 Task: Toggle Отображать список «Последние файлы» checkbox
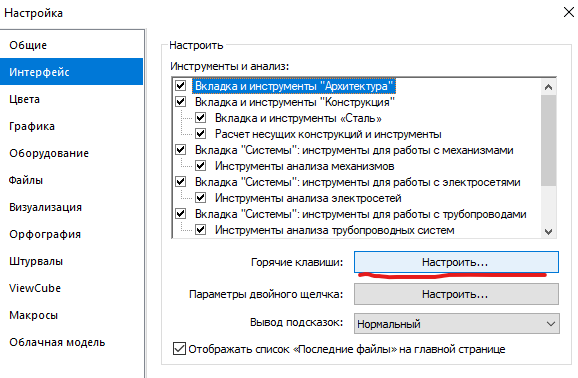(179, 348)
